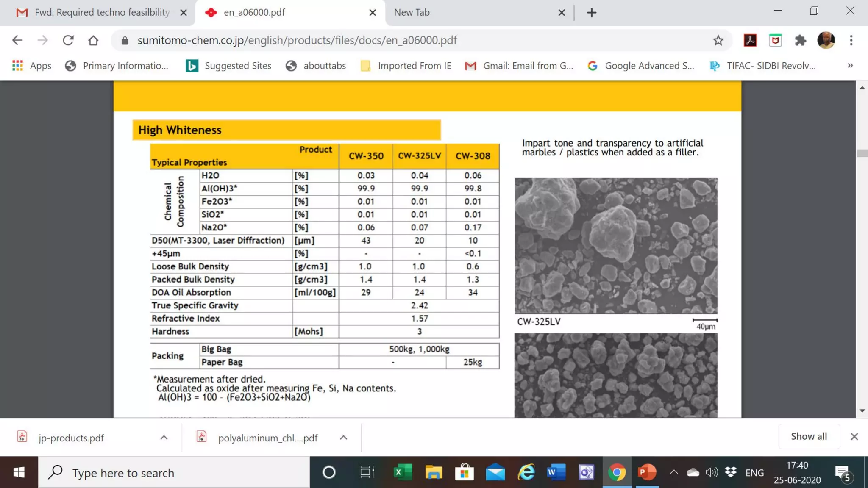Open the Task View icon

click(x=367, y=472)
